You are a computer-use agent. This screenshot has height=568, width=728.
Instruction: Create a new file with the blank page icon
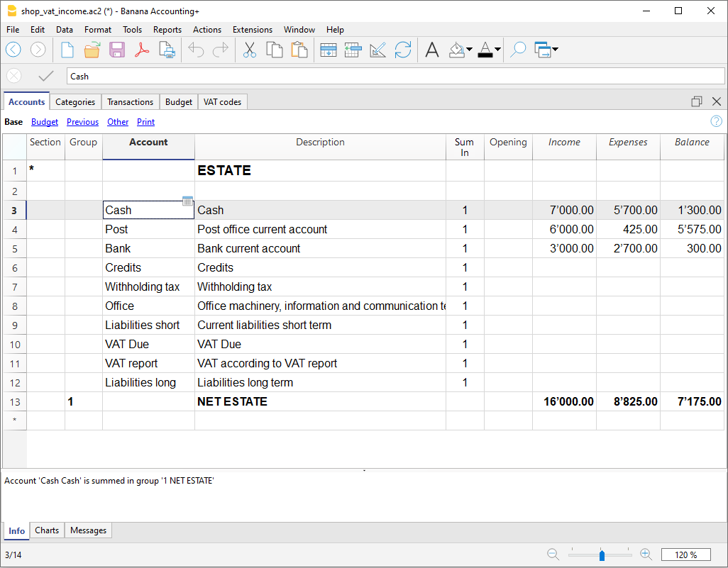[67, 49]
